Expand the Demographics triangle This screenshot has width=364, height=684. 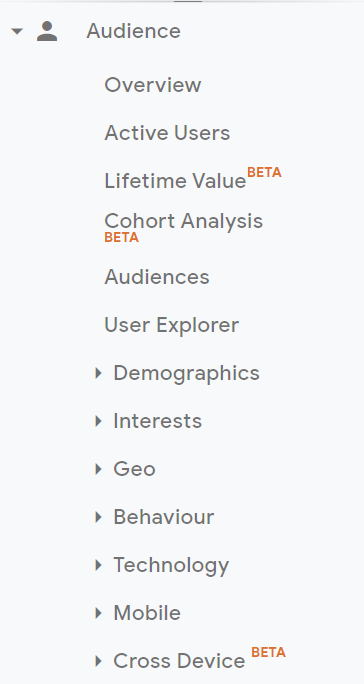(x=98, y=373)
